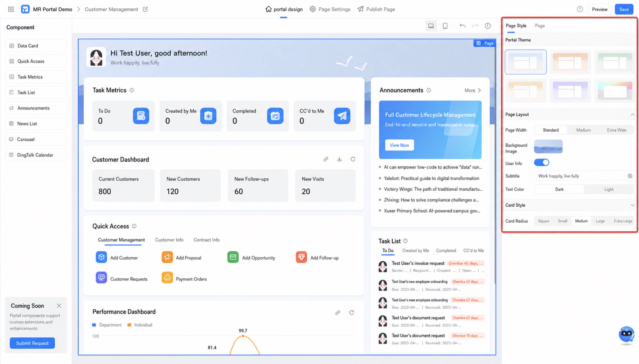The height and width of the screenshot is (364, 639).
Task: Click the help question mark icon
Action: click(x=580, y=9)
